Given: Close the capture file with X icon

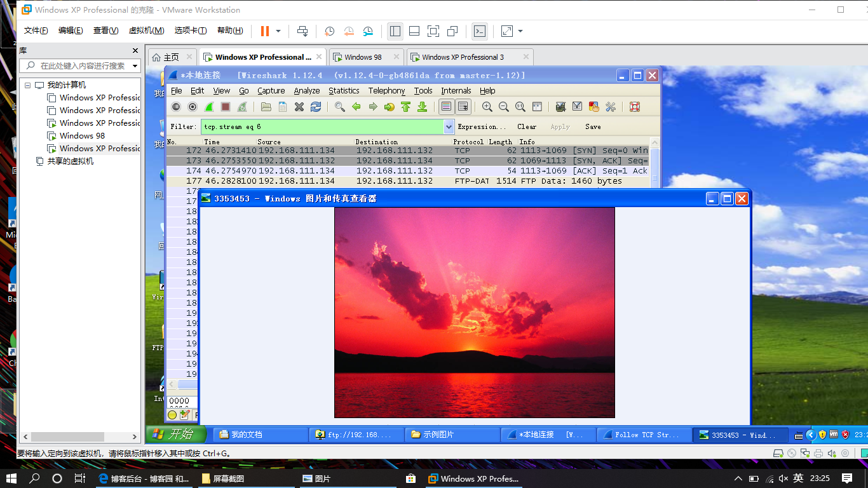Looking at the screenshot, I should 299,107.
